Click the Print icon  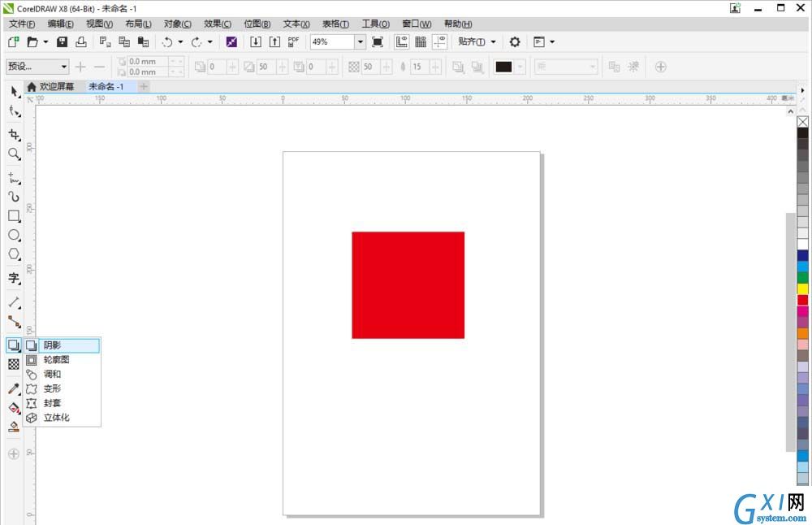[x=80, y=42]
